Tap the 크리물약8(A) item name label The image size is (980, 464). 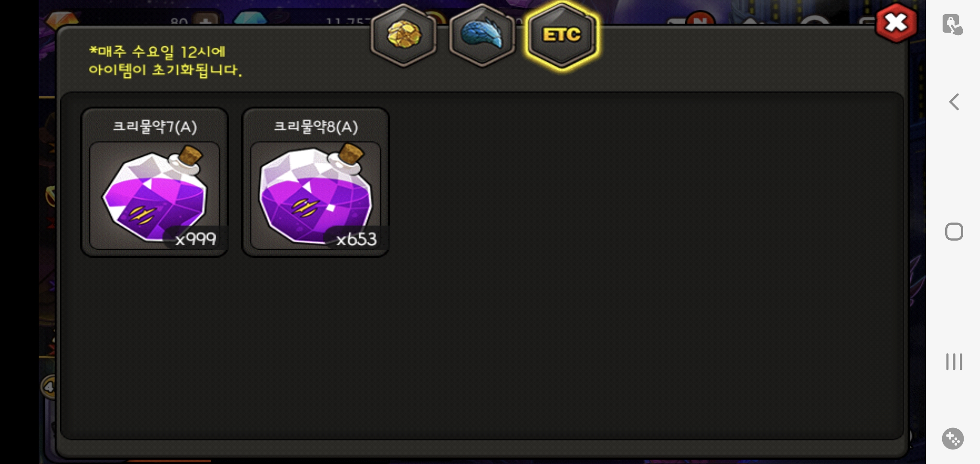(x=316, y=127)
